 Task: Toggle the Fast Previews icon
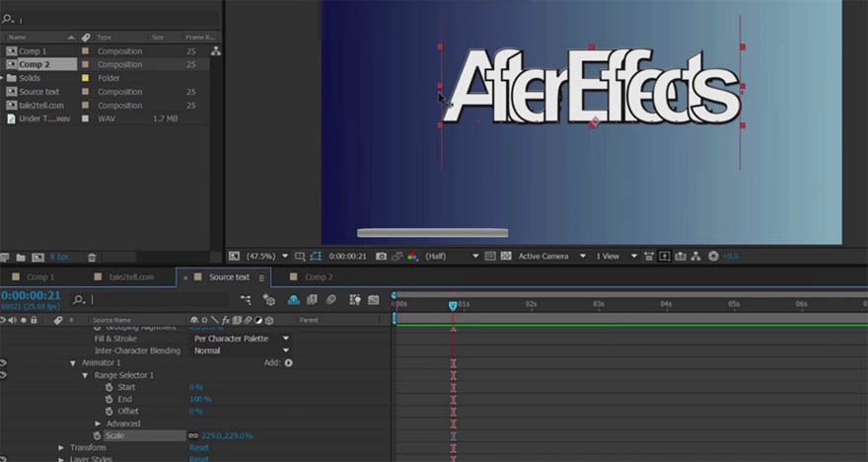point(664,256)
